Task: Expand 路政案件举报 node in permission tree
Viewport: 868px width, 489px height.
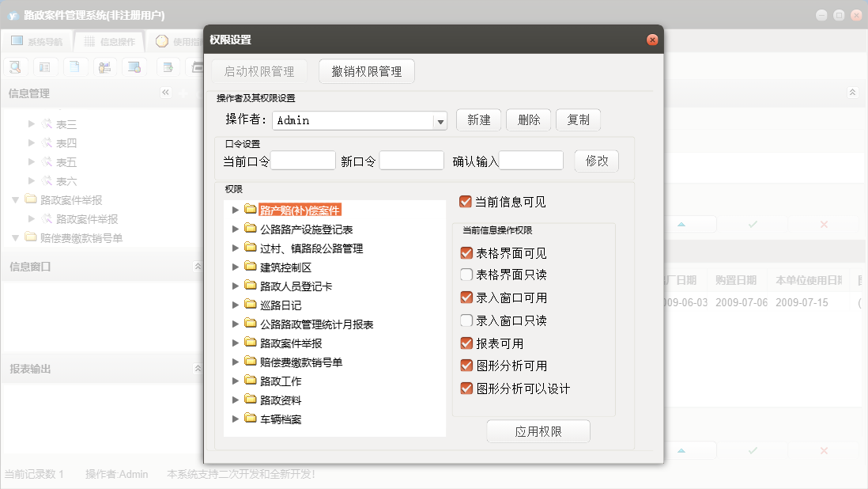Action: tap(236, 343)
